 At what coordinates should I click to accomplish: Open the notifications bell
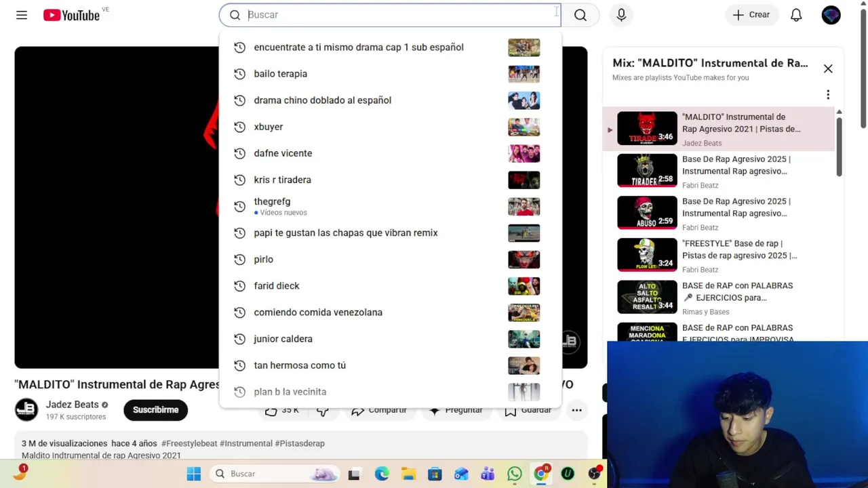[x=796, y=15]
